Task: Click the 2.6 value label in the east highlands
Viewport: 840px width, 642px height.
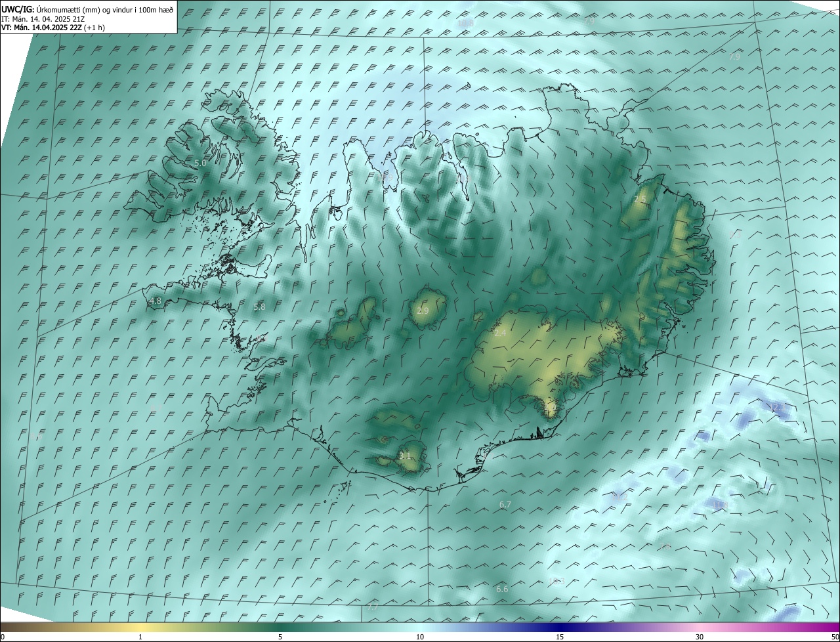Action: pyautogui.click(x=640, y=199)
